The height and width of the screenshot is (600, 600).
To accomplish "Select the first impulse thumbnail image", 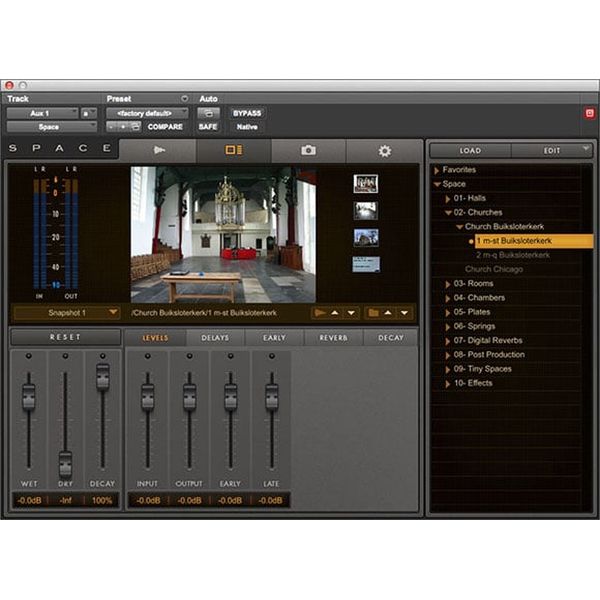I will click(366, 184).
